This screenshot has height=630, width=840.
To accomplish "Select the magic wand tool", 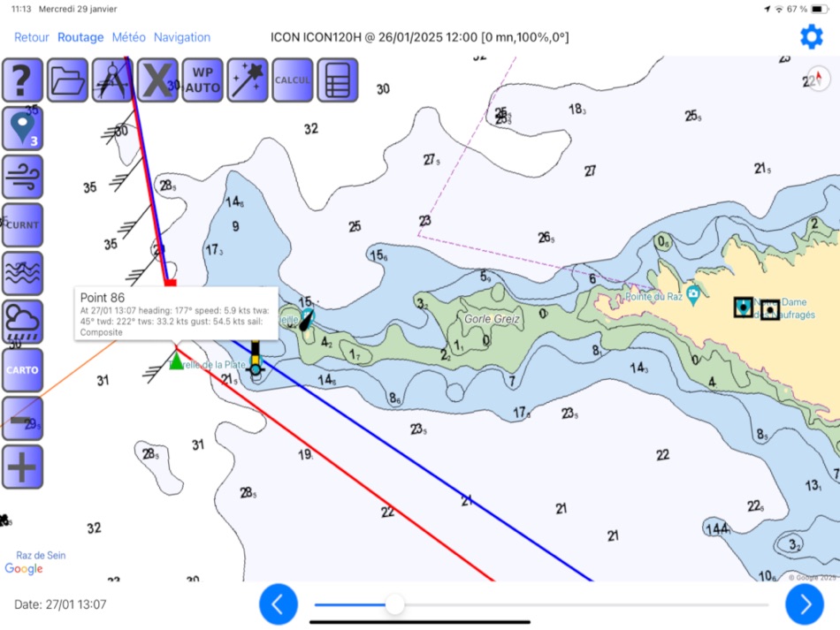I will point(248,80).
